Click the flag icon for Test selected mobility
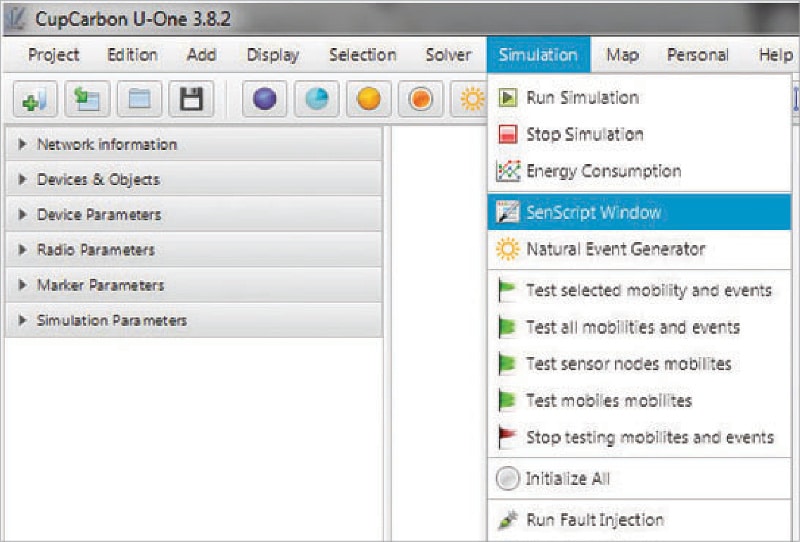The height and width of the screenshot is (542, 800). (507, 290)
